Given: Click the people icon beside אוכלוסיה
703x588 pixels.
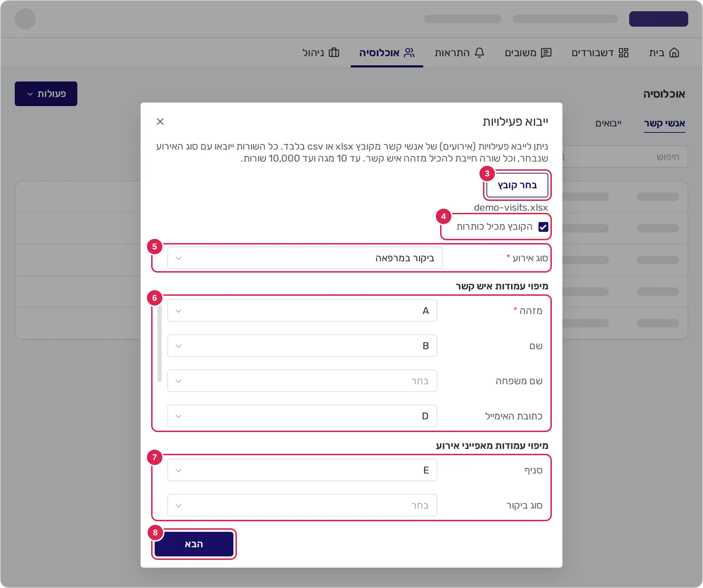Looking at the screenshot, I should (409, 53).
